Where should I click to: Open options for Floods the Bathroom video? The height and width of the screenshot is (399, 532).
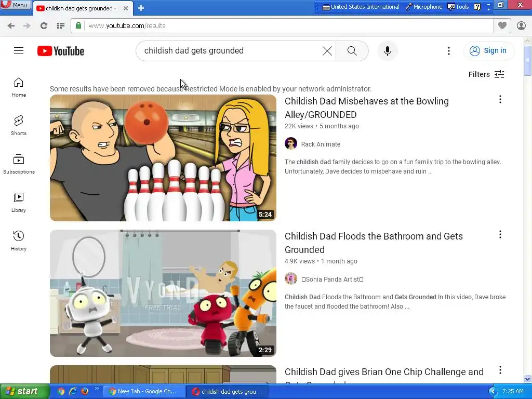500,234
